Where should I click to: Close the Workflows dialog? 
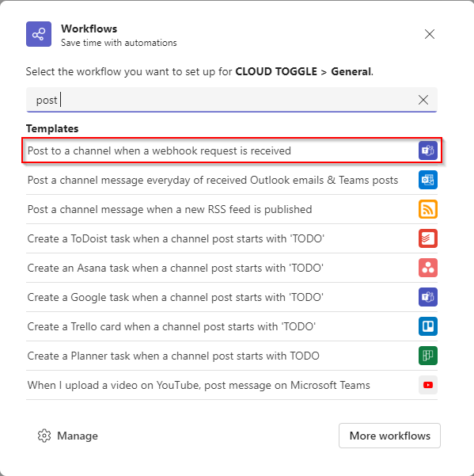(430, 34)
